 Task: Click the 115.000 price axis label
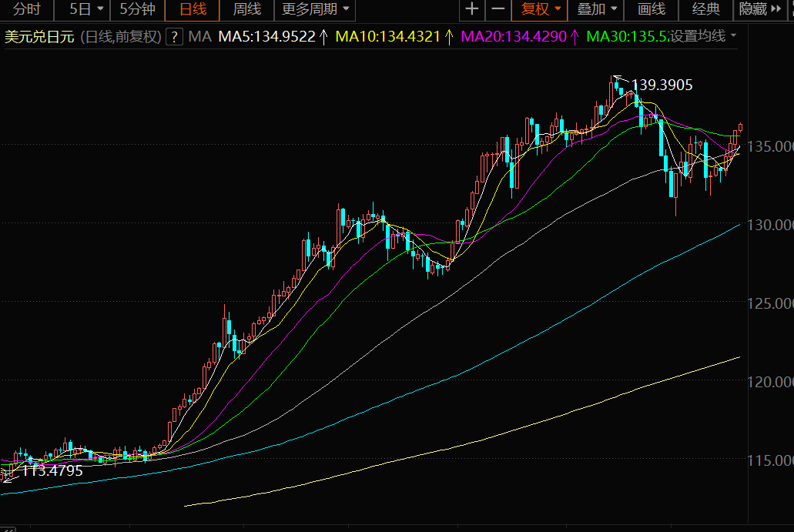click(x=771, y=460)
